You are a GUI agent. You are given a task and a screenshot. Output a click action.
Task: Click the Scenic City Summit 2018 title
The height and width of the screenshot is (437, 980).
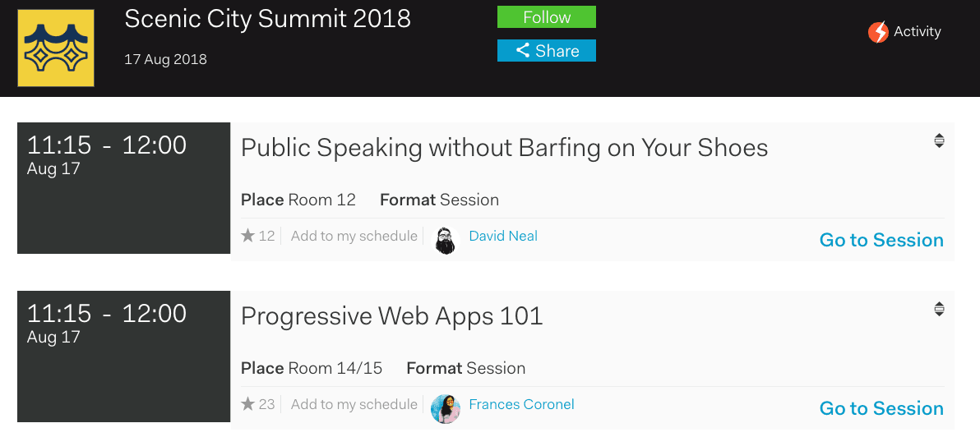[267, 19]
